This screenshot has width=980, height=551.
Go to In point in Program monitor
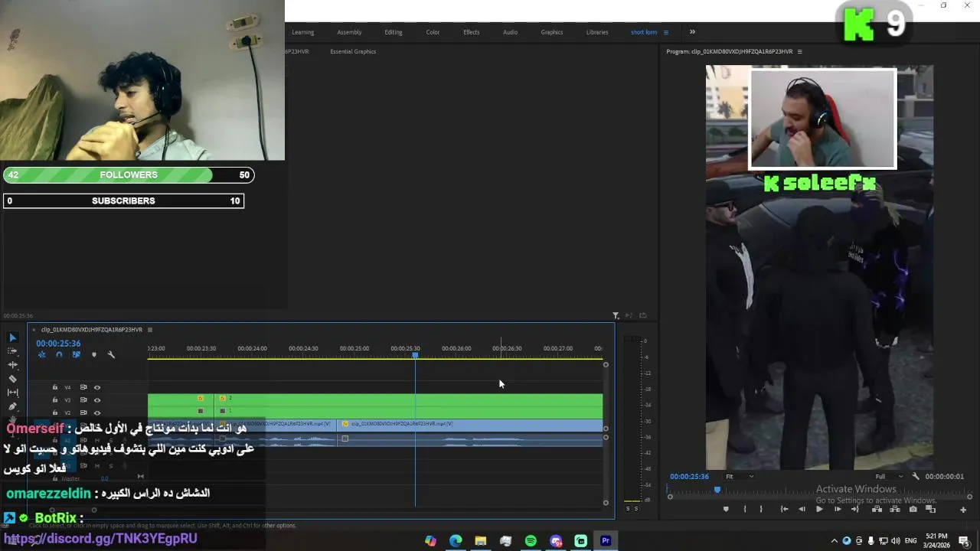(784, 509)
